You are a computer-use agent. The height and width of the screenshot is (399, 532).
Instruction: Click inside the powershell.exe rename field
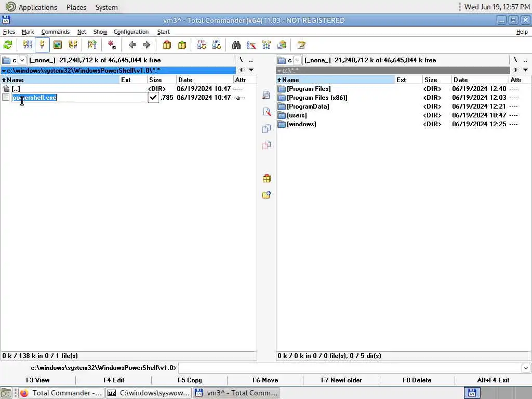tap(79, 97)
